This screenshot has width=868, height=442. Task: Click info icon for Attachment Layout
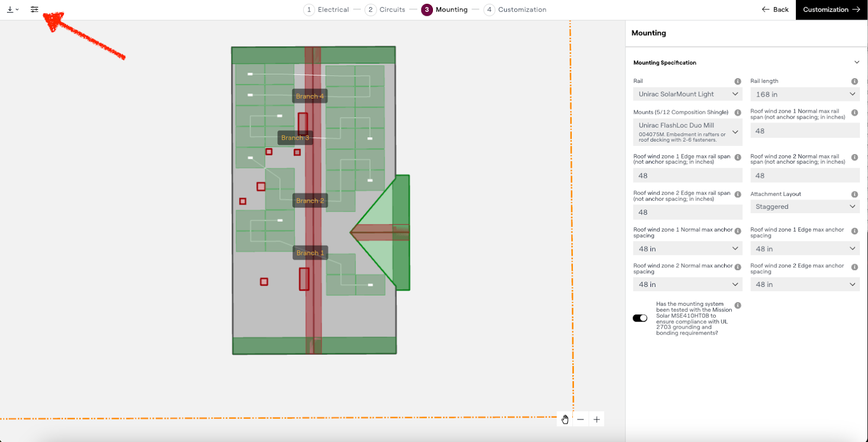tap(854, 194)
